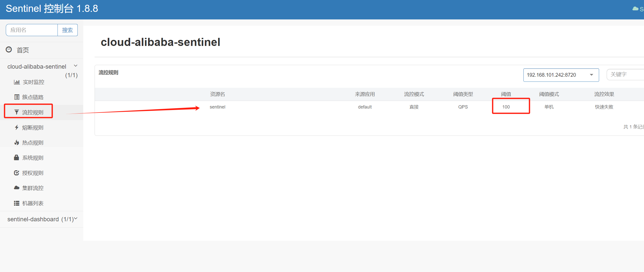The image size is (644, 272).
Task: Click the checkmark icon for 授权规则
Action: 17,173
